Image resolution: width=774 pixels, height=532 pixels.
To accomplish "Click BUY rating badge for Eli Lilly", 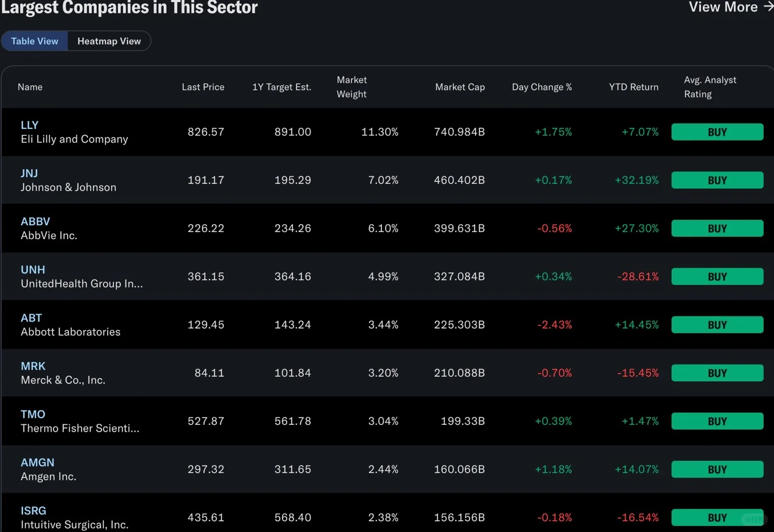I will (717, 132).
